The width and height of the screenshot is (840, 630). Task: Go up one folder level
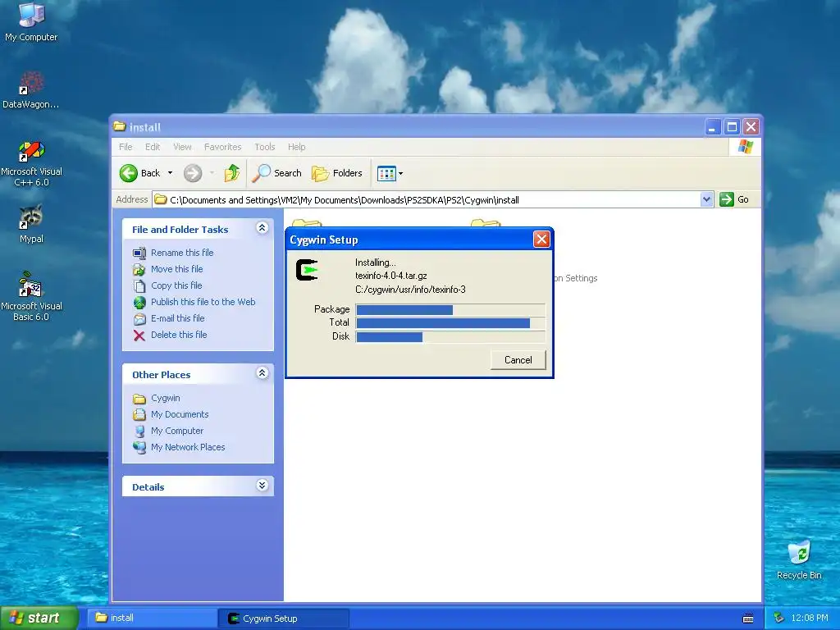coord(232,173)
